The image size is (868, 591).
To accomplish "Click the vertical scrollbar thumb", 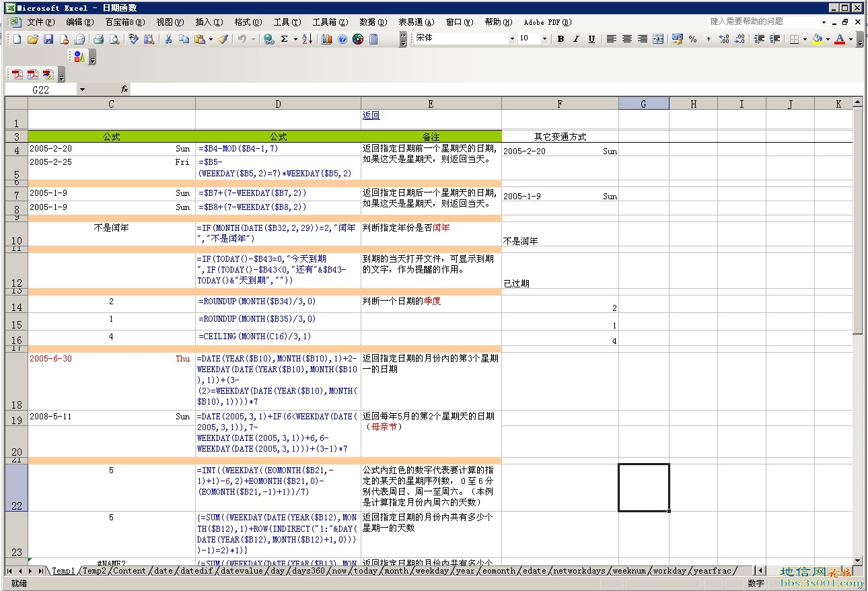I will [x=857, y=221].
